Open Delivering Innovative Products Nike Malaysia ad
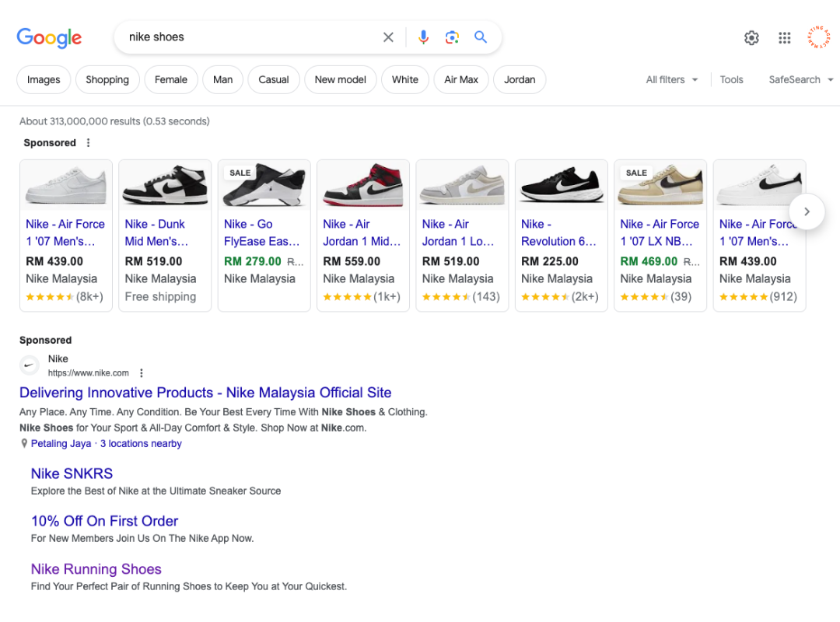This screenshot has width=840, height=622. point(205,393)
